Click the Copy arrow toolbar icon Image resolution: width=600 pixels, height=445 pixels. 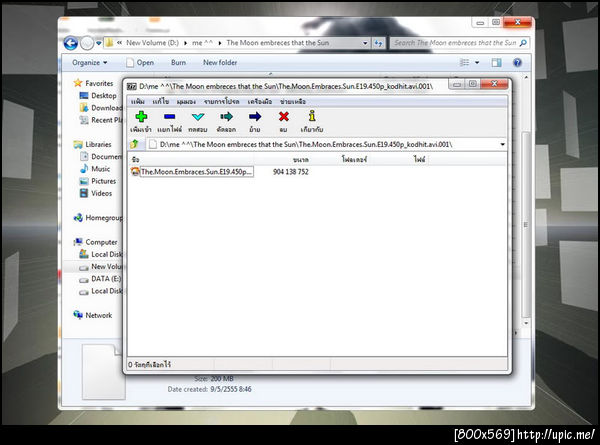(226, 117)
